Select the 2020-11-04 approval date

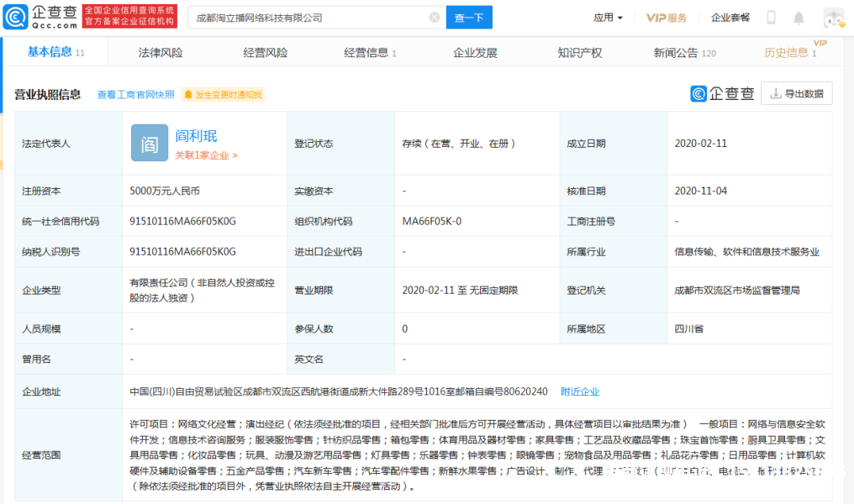click(700, 191)
